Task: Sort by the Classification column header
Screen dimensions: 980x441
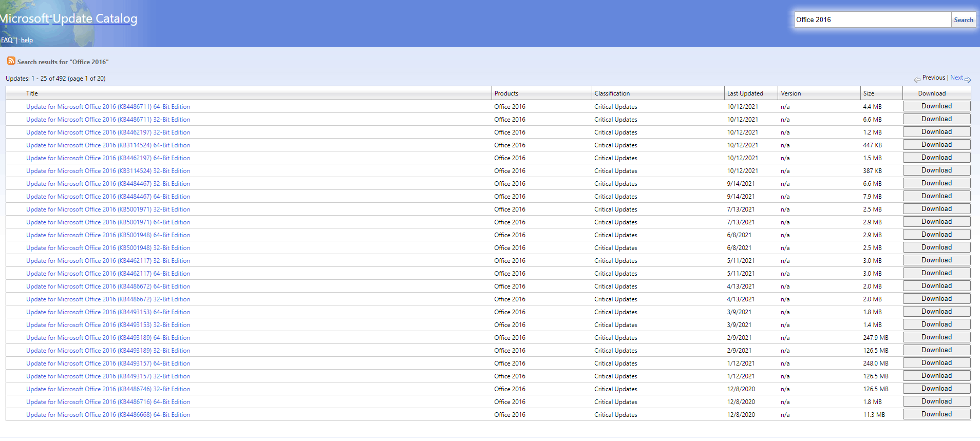Action: 612,93
